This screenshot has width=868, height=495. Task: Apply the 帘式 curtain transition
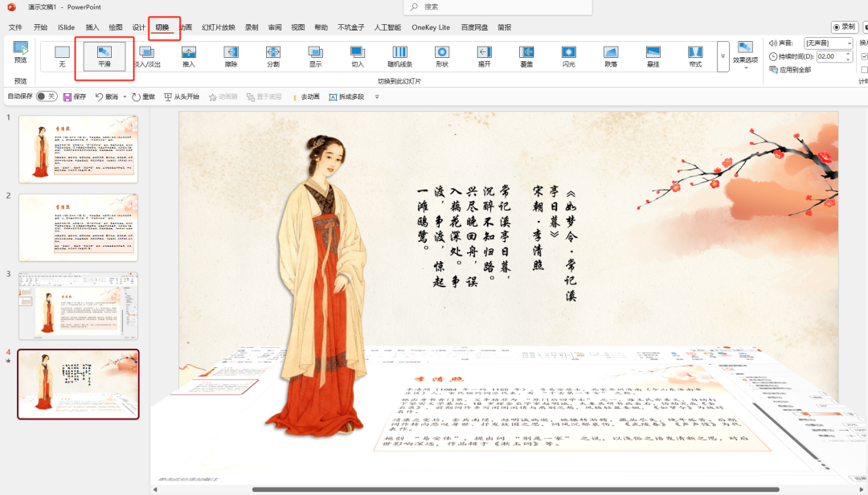694,56
